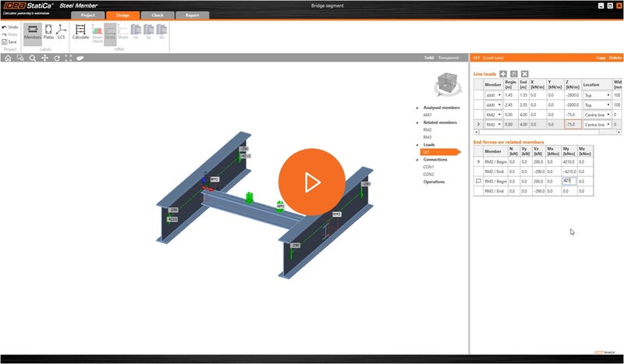Collapse the Analysed members tree group
Image resolution: width=624 pixels, height=364 pixels.
(417, 108)
